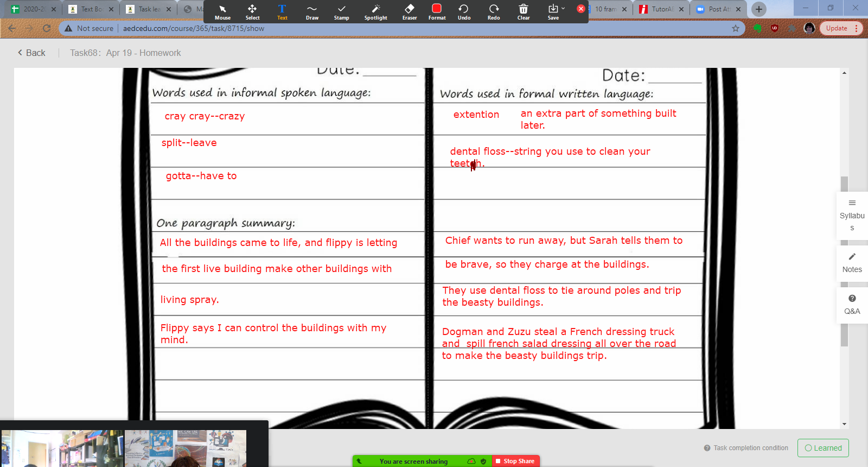Go Back to the course page
Viewport: 868px width, 467px height.
tap(31, 53)
